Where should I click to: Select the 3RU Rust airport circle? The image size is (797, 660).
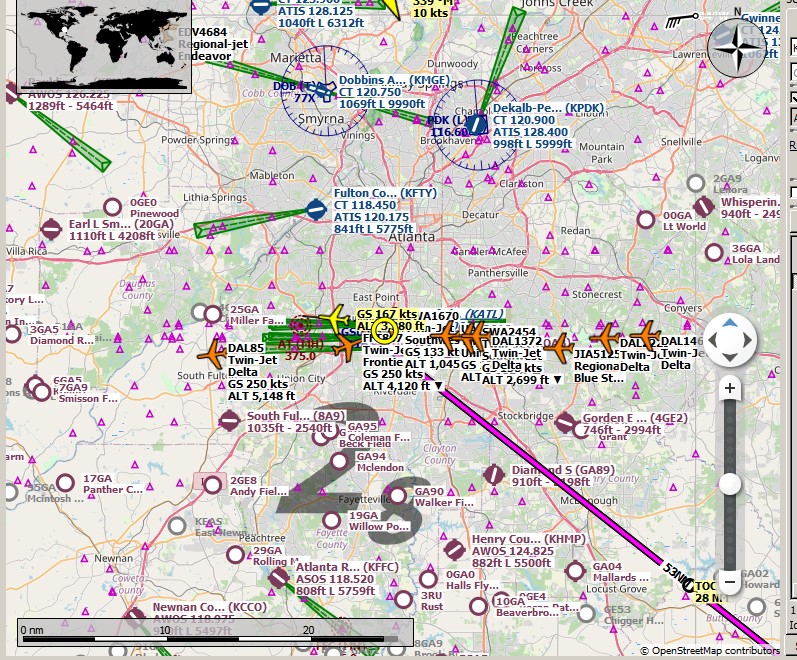click(x=403, y=600)
